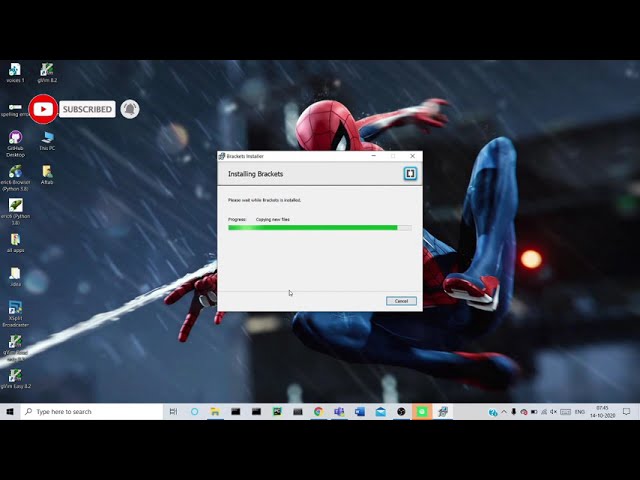640x480 pixels.
Task: Select the 'idea' desktop file
Action: (x=15, y=277)
